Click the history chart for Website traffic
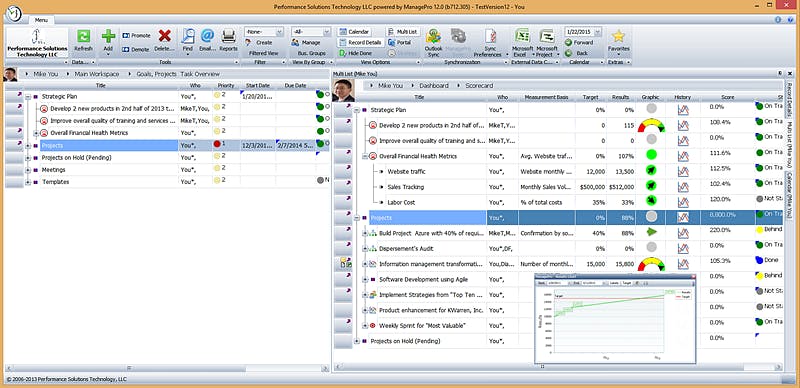800x388 pixels. coord(683,172)
